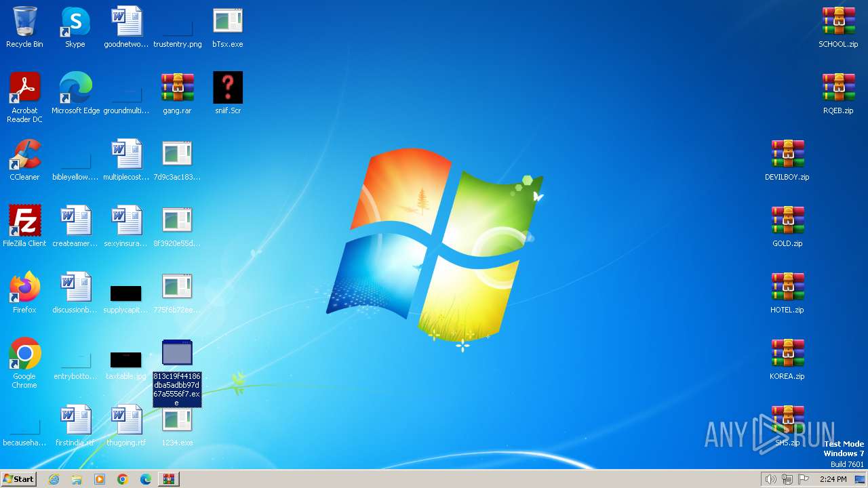The width and height of the screenshot is (868, 488).
Task: Select the SCHOOL.zip archive icon
Action: pyautogui.click(x=838, y=22)
